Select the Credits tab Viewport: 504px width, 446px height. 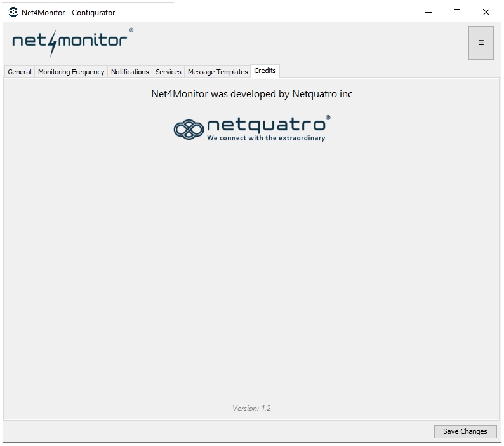coord(265,71)
